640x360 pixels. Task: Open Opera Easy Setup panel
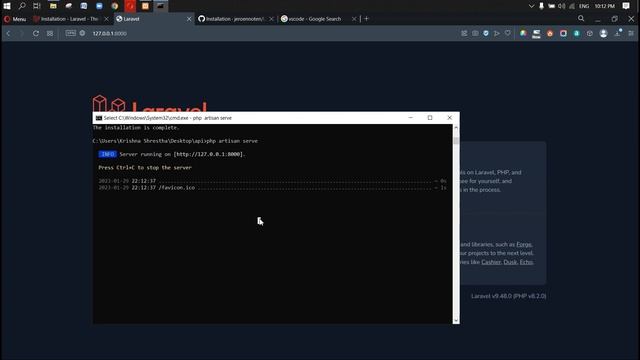coord(631,33)
